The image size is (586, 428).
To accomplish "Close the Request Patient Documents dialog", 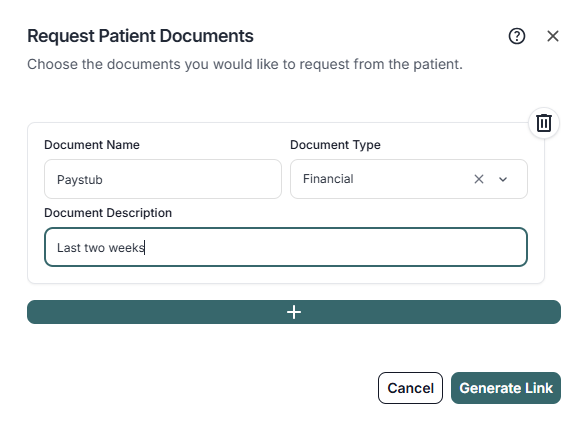I will (x=553, y=36).
